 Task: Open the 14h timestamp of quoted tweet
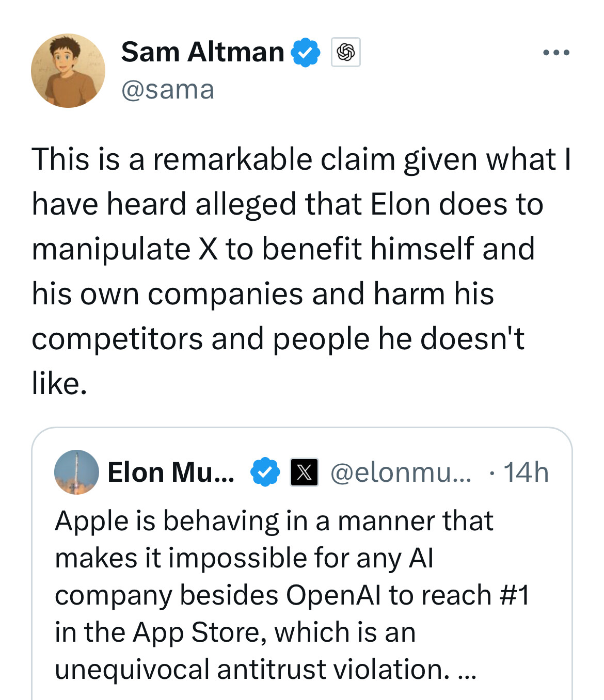click(x=526, y=472)
